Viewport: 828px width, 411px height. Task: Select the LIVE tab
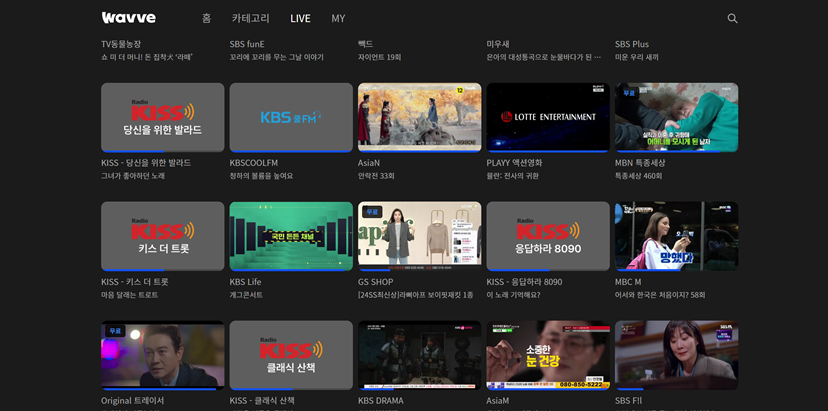(300, 18)
